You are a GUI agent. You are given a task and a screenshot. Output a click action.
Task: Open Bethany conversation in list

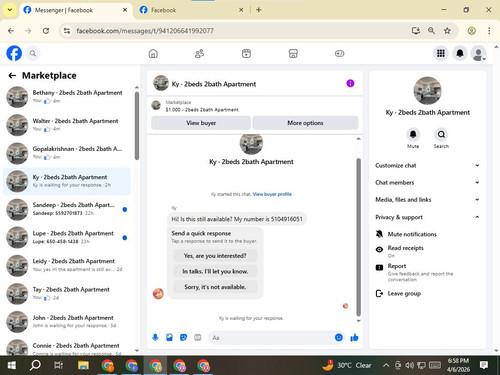point(67,97)
